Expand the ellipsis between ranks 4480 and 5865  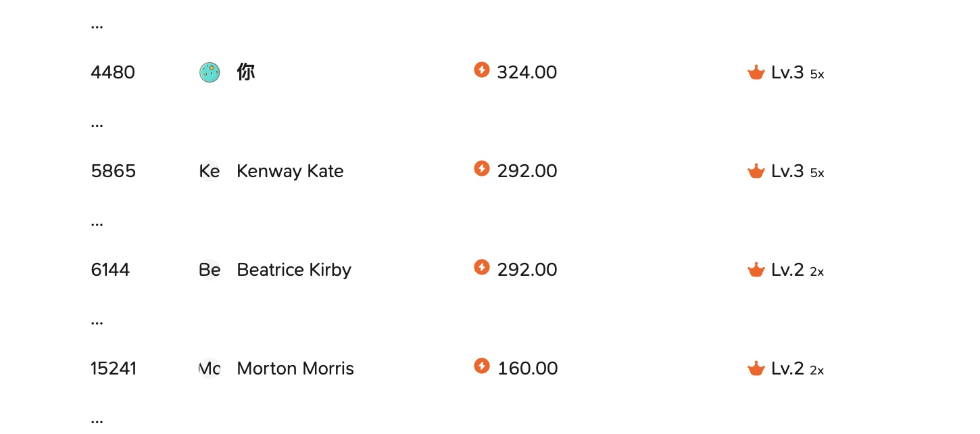(x=97, y=126)
